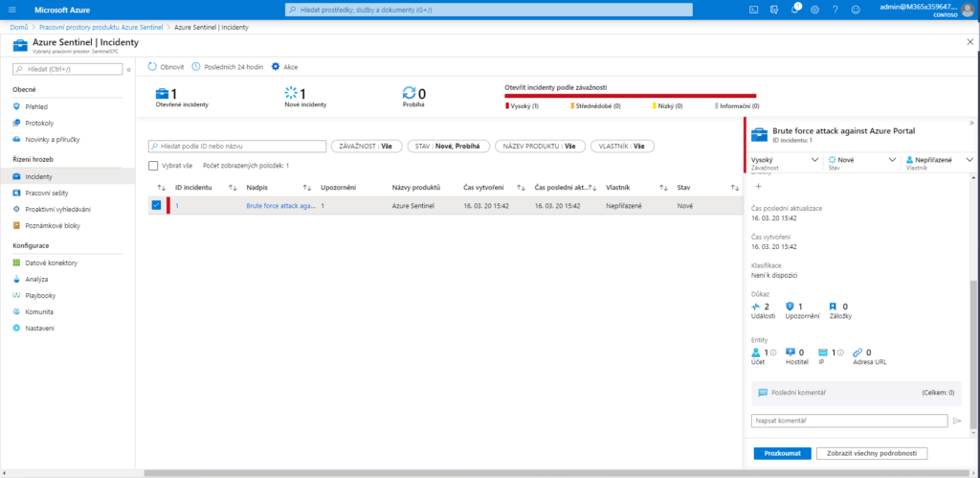The width and height of the screenshot is (980, 478).
Task: Open the Nové status dropdown
Action: tap(893, 160)
